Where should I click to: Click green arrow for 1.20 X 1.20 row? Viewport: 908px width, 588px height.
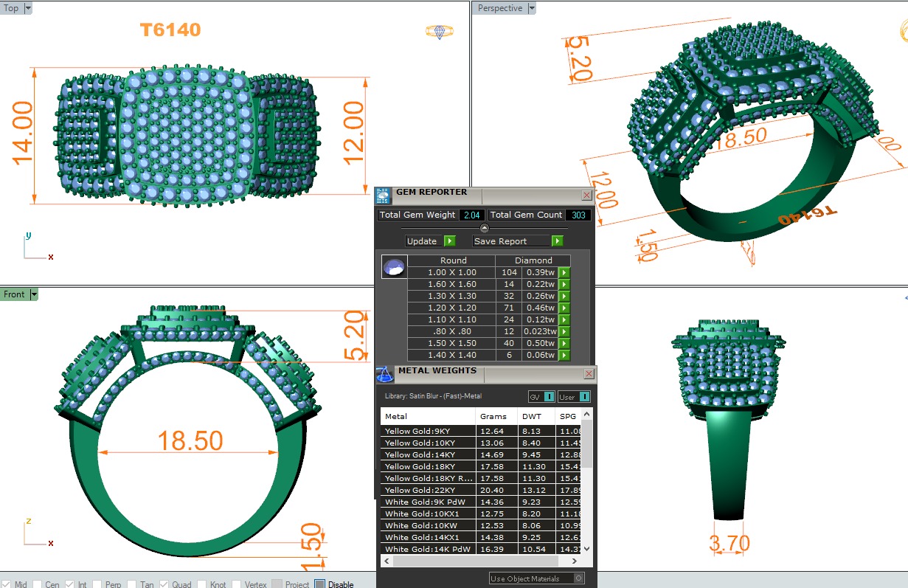(x=564, y=308)
